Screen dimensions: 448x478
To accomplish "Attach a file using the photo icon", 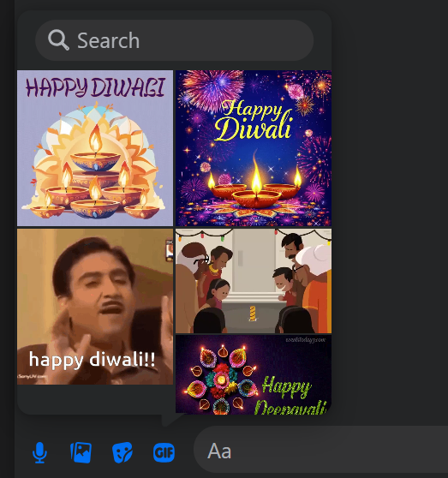I will (81, 452).
